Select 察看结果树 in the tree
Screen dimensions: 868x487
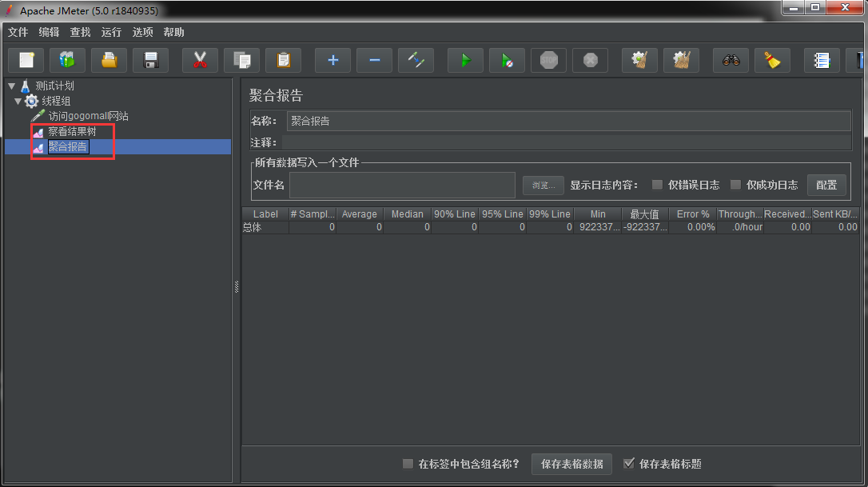point(72,131)
